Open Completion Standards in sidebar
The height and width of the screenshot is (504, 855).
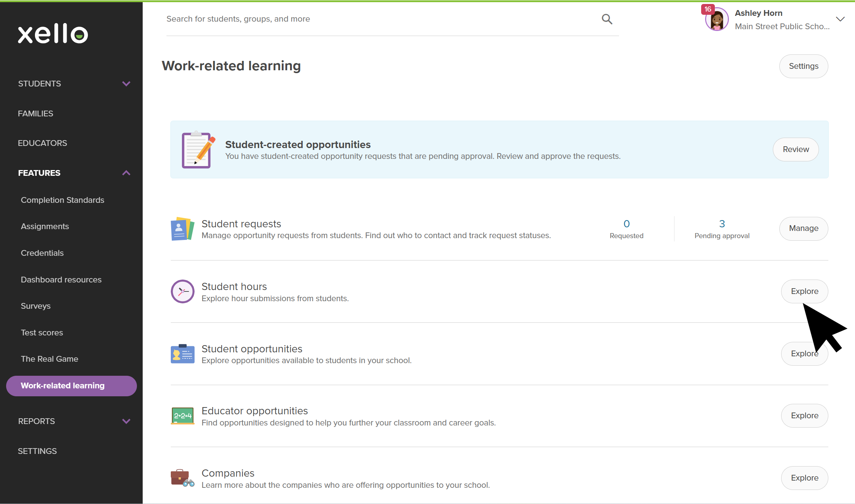pyautogui.click(x=62, y=200)
